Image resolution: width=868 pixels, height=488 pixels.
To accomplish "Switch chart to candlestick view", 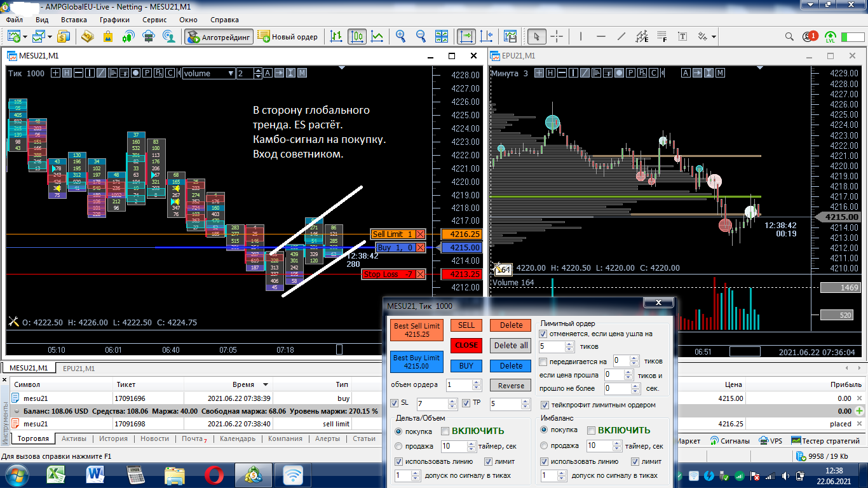I will [x=357, y=37].
